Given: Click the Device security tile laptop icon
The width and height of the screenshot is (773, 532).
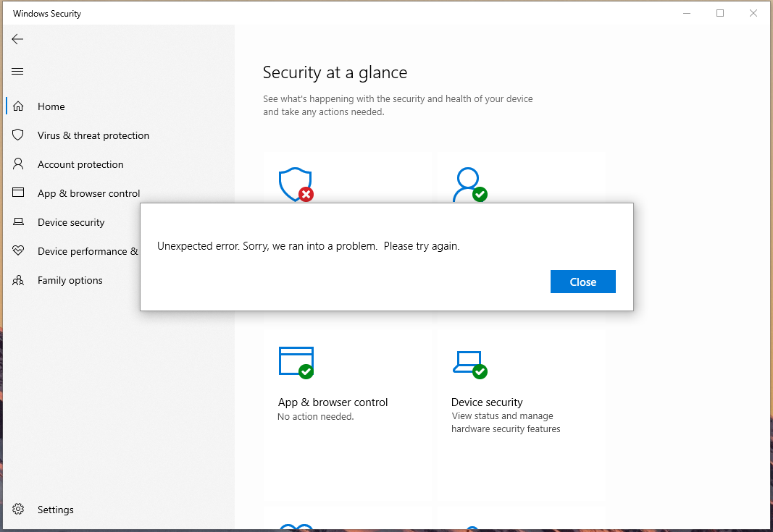Looking at the screenshot, I should (x=470, y=365).
